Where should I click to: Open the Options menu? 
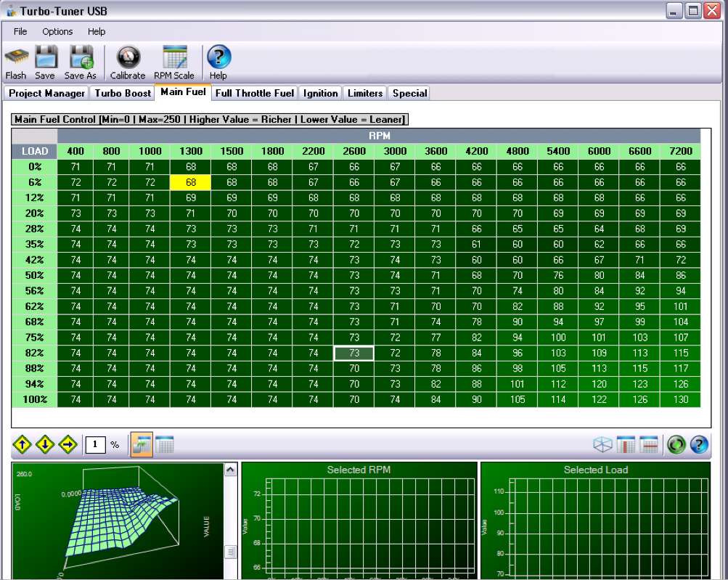click(x=57, y=32)
